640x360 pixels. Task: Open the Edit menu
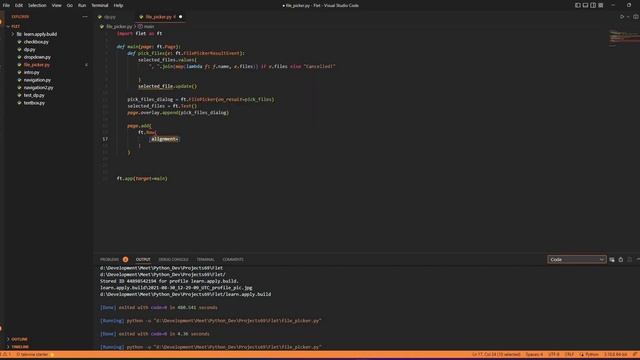coord(19,5)
